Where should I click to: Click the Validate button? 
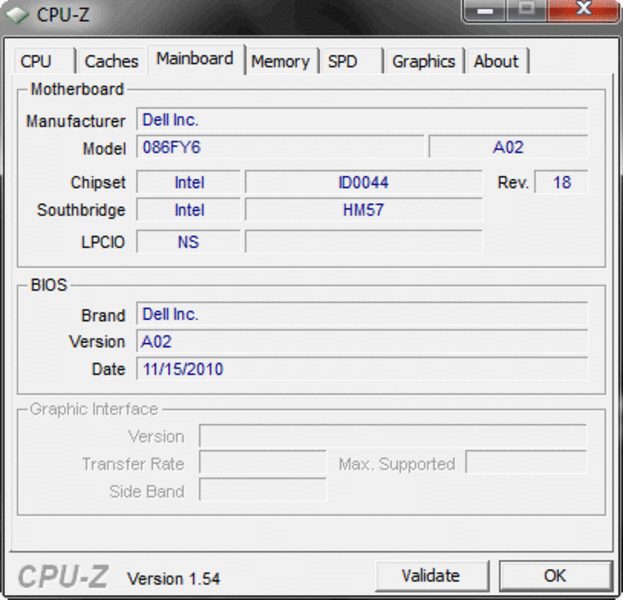pos(432,575)
